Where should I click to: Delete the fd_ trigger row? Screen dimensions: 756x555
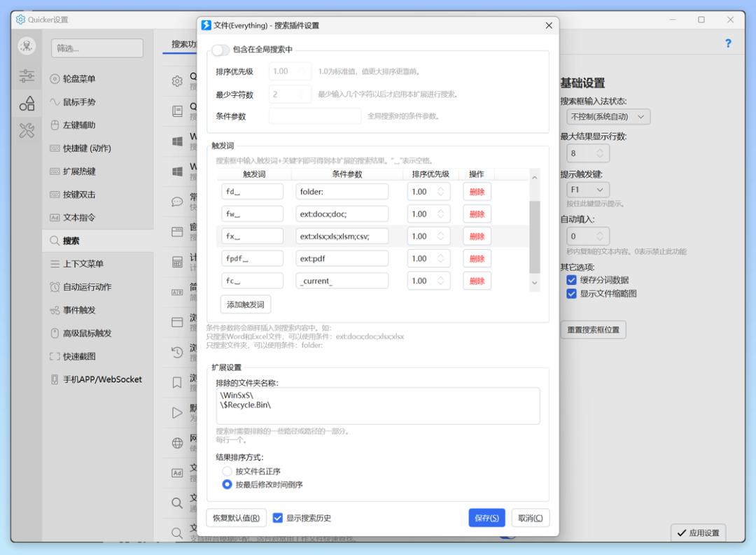coord(477,192)
